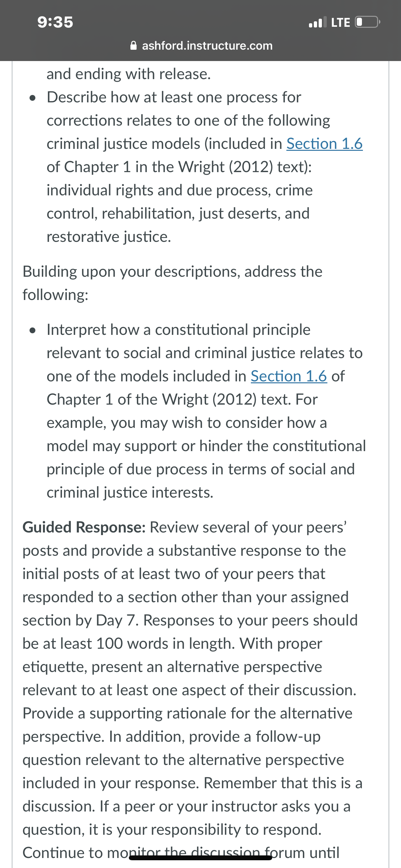
Task: Tap the battery indicator icon
Action: [368, 22]
